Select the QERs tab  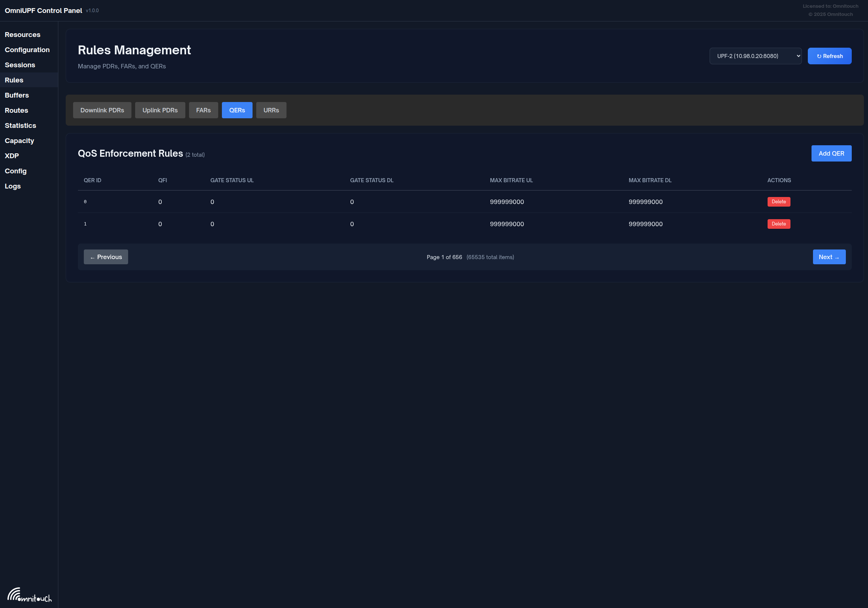[x=237, y=110]
